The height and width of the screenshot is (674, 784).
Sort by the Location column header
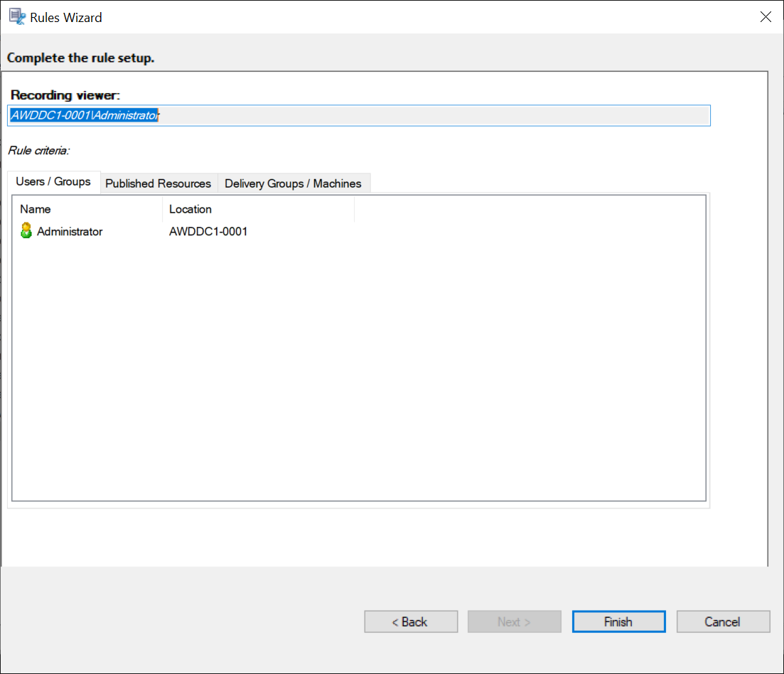(258, 209)
